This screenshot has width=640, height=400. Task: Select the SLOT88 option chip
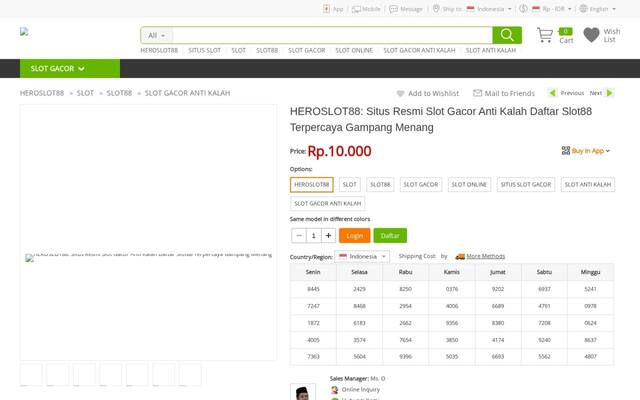(380, 184)
